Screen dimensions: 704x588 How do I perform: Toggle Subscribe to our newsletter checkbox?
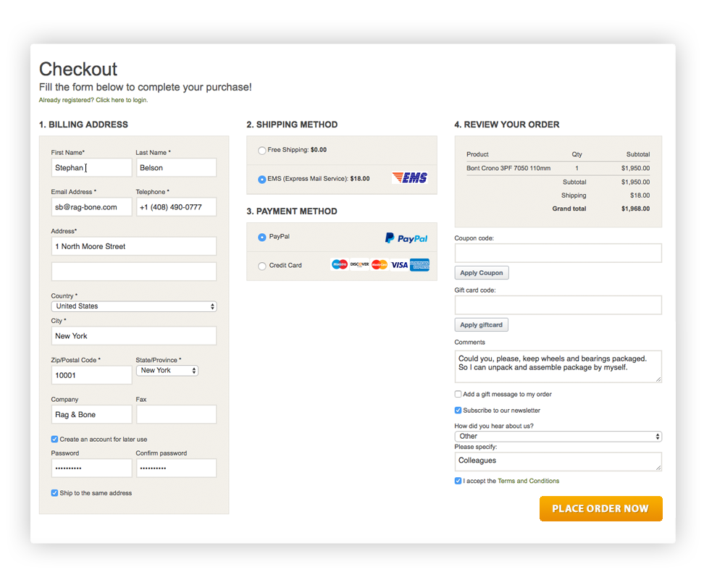pos(458,411)
